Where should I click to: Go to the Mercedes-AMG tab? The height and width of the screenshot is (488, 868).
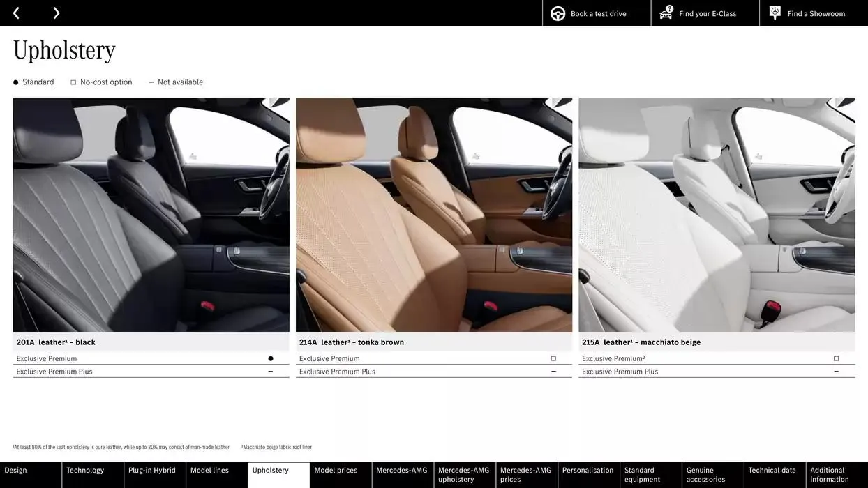[x=403, y=475]
